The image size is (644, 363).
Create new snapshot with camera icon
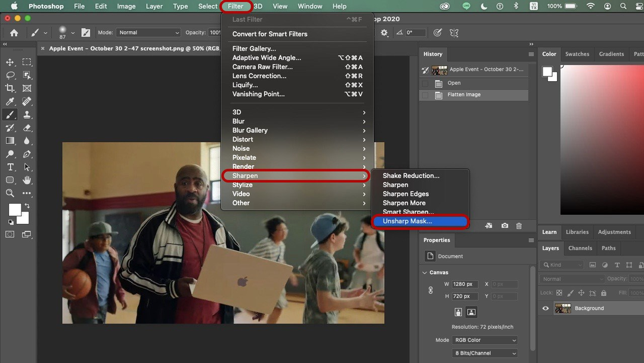(x=504, y=226)
